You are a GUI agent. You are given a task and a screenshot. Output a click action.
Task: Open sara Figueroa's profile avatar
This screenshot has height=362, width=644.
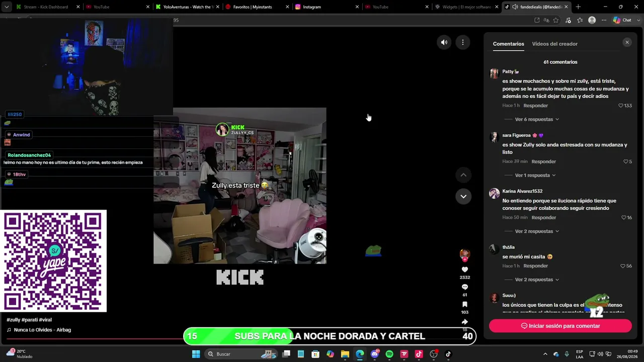click(x=494, y=137)
